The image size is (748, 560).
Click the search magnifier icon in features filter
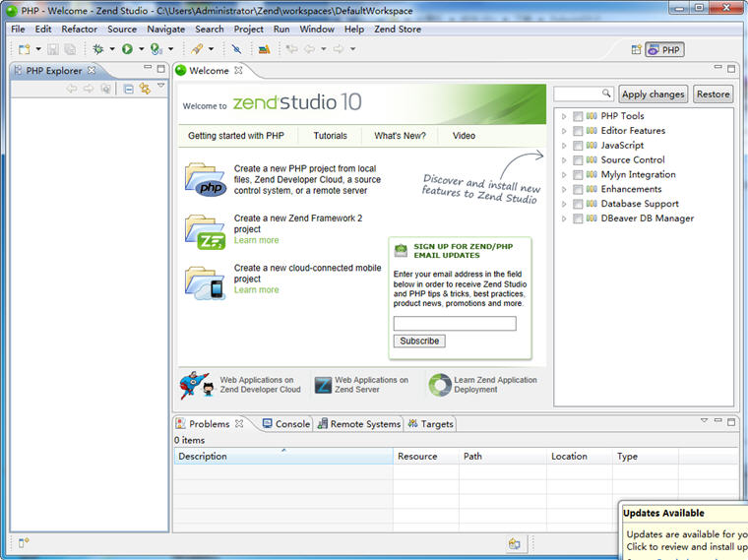click(x=606, y=93)
